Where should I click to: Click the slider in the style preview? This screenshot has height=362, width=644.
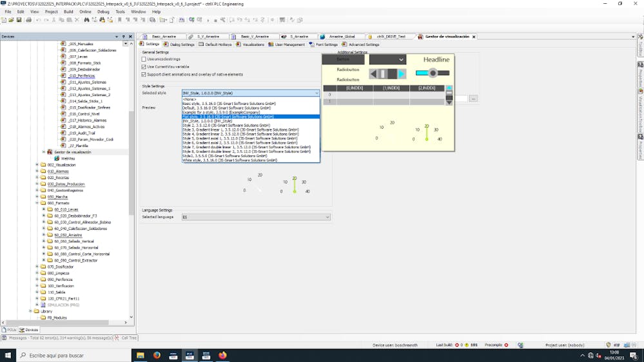pyautogui.click(x=433, y=73)
